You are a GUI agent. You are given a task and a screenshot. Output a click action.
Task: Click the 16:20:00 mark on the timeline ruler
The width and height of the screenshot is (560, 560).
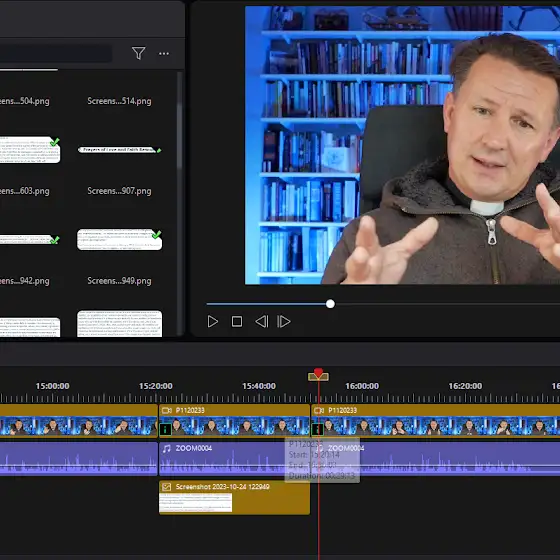click(x=465, y=386)
